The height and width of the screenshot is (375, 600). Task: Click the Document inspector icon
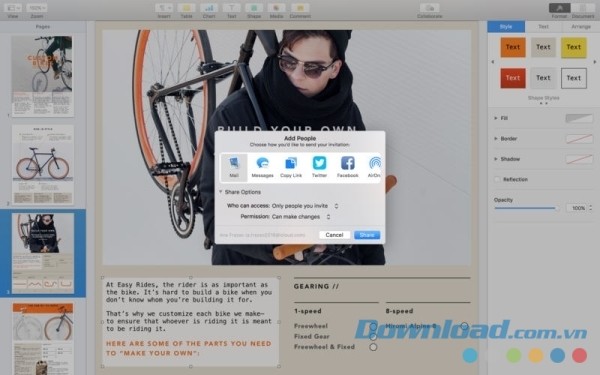tap(583, 8)
